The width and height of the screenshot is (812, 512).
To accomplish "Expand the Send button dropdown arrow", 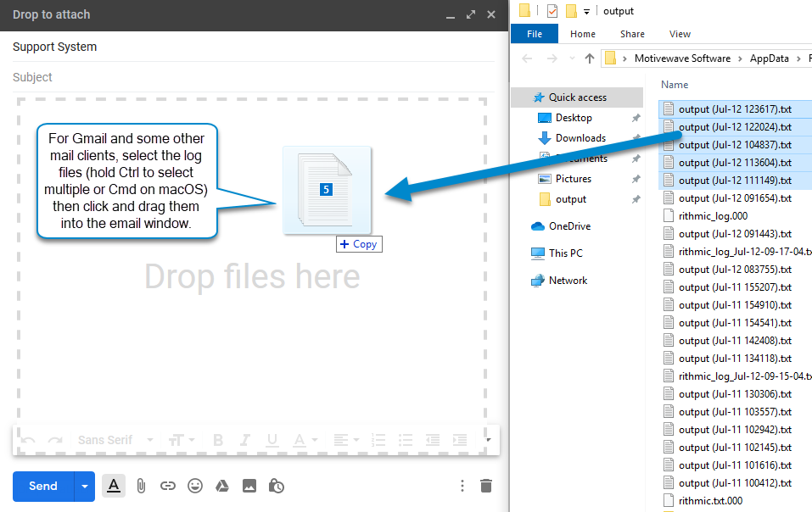I will pos(84,487).
